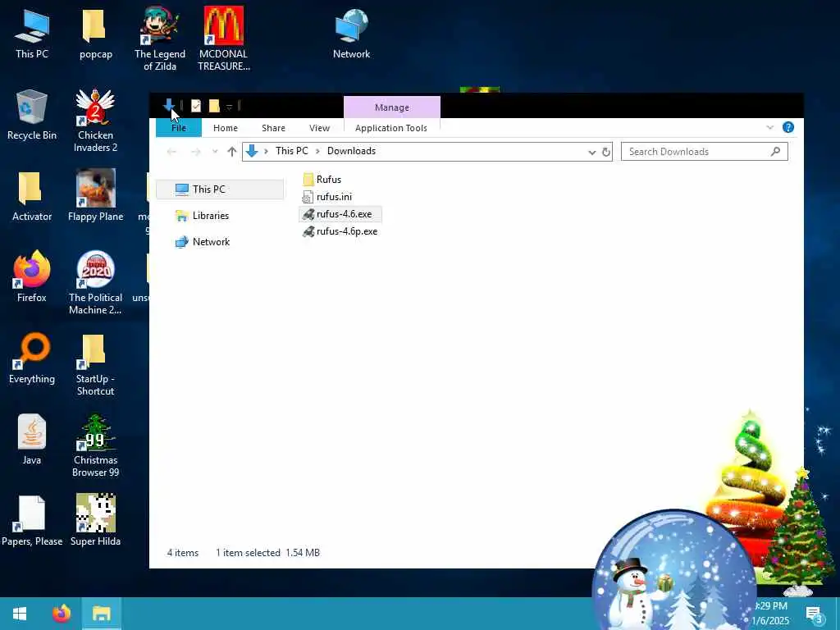Click '1 item selected 1.54 MB' status
The image size is (840, 630).
click(x=268, y=553)
